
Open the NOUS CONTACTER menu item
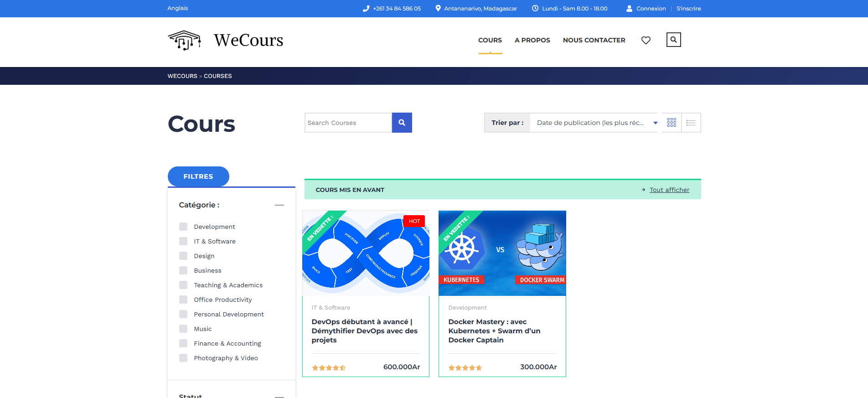594,40
